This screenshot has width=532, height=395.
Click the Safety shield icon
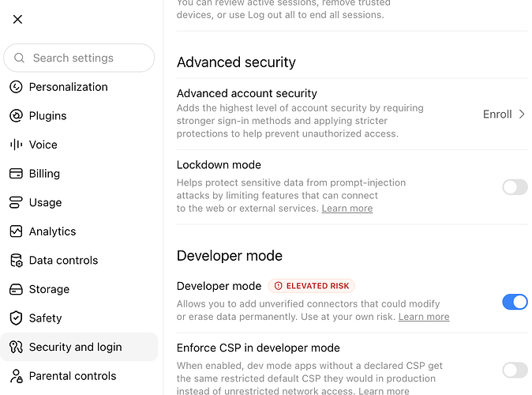(16, 318)
